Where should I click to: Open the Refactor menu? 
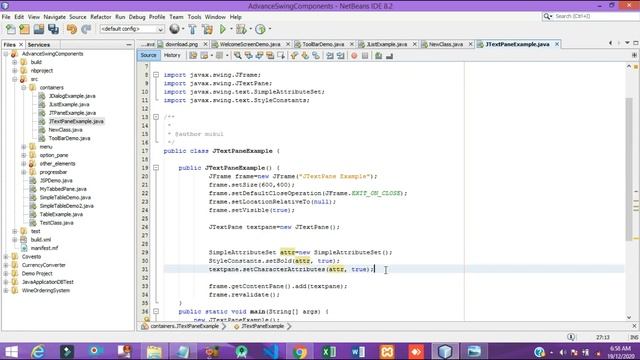pyautogui.click(x=101, y=17)
